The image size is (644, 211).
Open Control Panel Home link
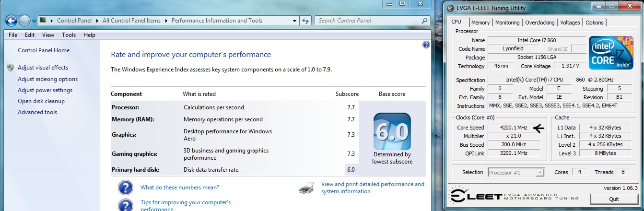click(x=44, y=50)
